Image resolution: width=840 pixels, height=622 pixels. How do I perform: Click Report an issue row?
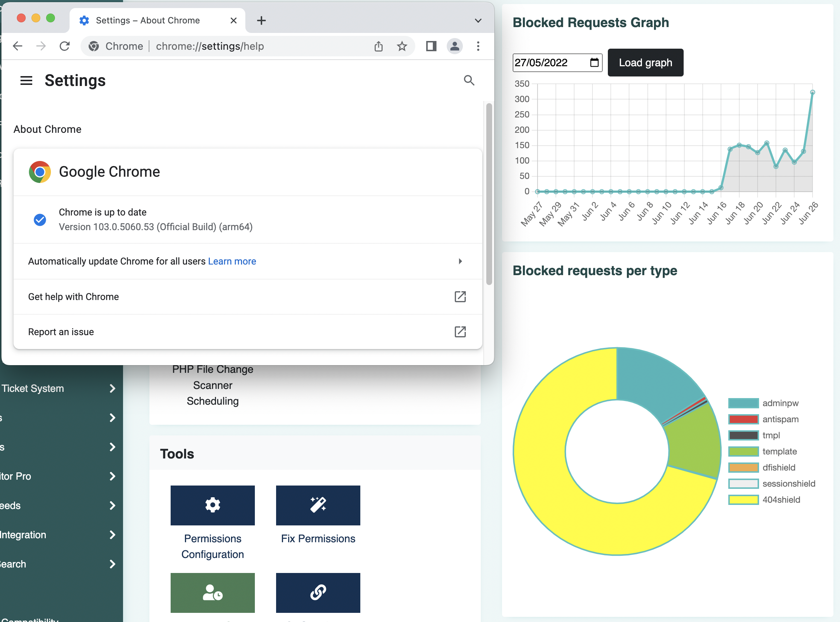[248, 331]
